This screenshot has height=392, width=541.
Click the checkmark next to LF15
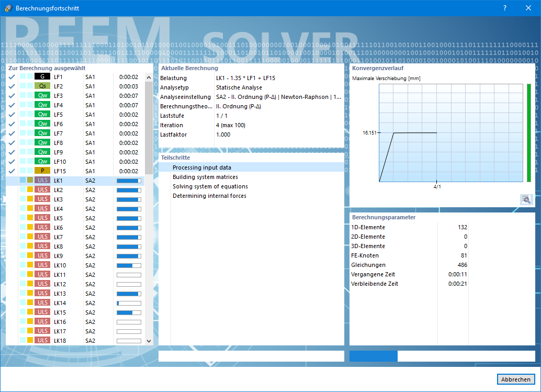click(x=12, y=171)
